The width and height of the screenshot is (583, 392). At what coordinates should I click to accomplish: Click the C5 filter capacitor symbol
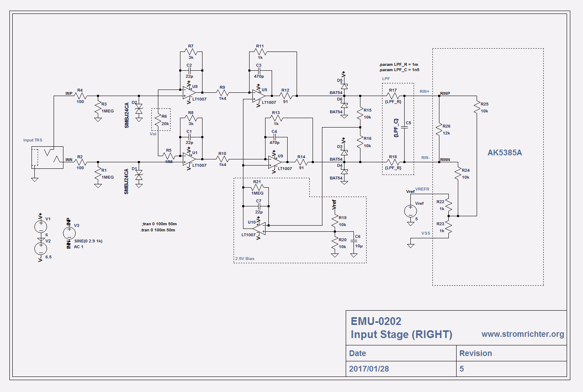404,128
